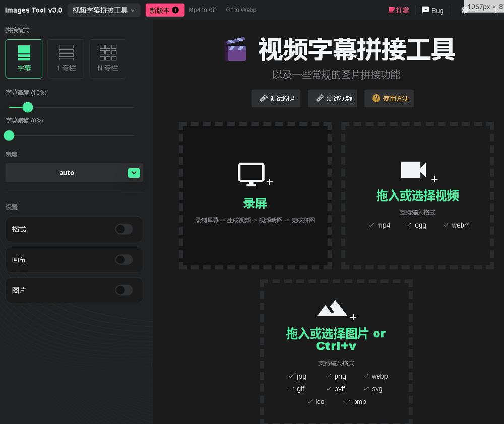Open the 使用方法 usage guide button
The image size is (504, 424).
389,99
